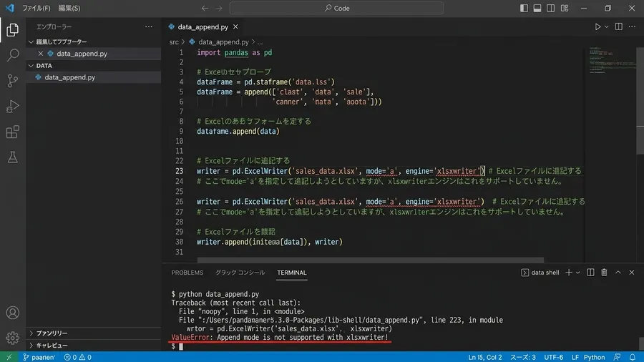Kill terminal with trash icon
Screen dimensions: 644x362
pos(604,273)
